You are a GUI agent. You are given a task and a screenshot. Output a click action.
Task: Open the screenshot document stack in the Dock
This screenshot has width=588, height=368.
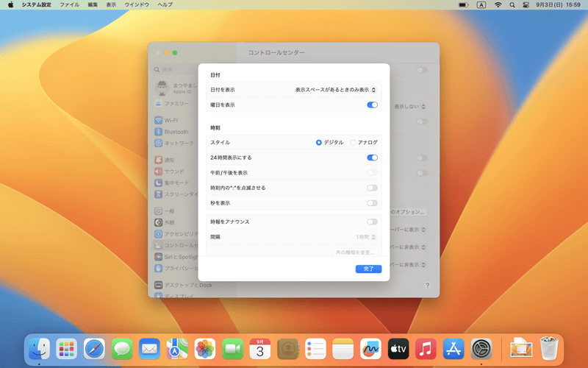click(x=521, y=348)
